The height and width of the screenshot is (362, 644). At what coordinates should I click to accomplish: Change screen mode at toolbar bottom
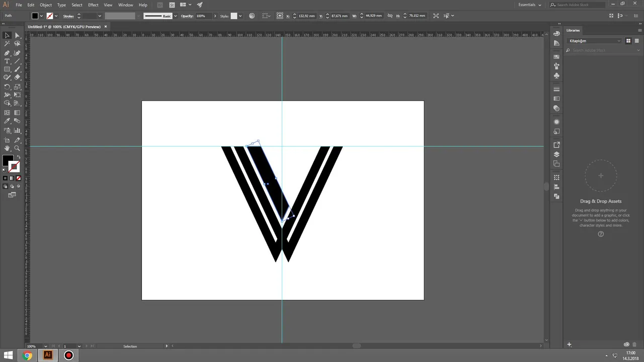pos(12,195)
